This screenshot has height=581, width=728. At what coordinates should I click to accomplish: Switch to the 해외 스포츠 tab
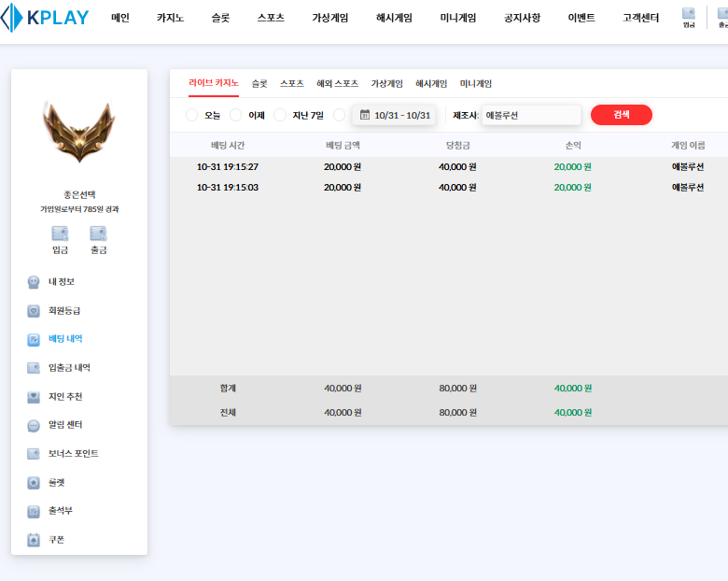coord(338,84)
